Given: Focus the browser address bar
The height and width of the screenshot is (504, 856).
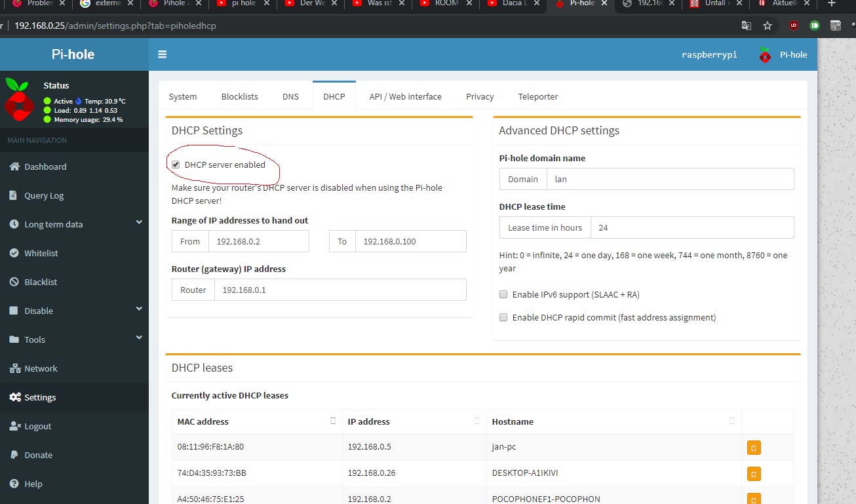Looking at the screenshot, I should [x=367, y=26].
